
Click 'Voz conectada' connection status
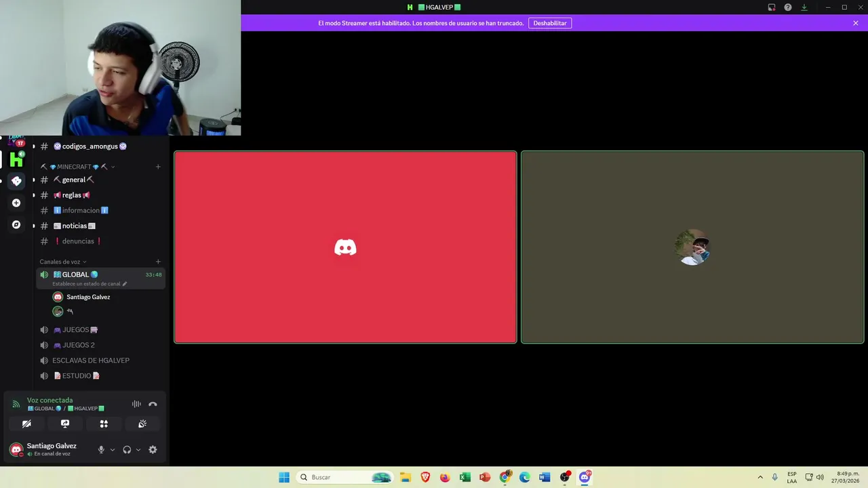(x=50, y=401)
